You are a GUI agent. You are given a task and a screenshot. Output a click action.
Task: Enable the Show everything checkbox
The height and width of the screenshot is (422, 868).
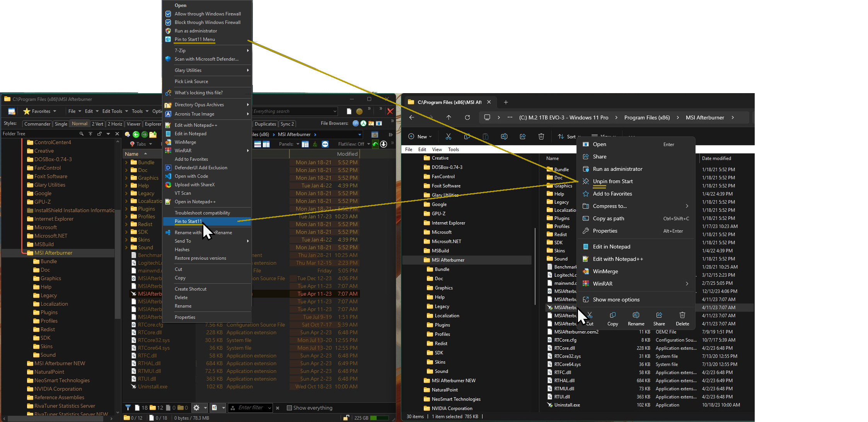click(289, 408)
